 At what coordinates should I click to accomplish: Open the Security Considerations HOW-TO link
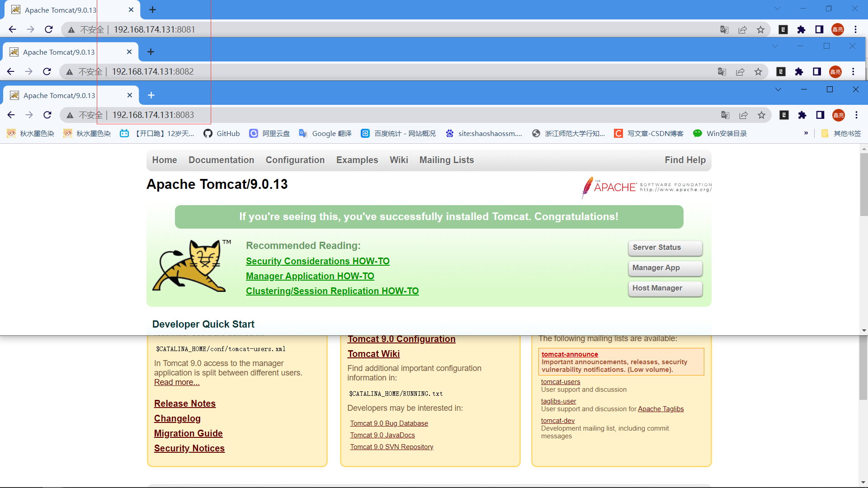(317, 261)
